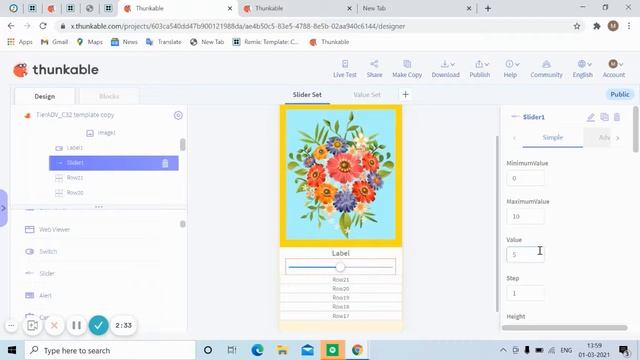640x360 pixels.
Task: Switch to the New Tab browser tab
Action: point(416,8)
